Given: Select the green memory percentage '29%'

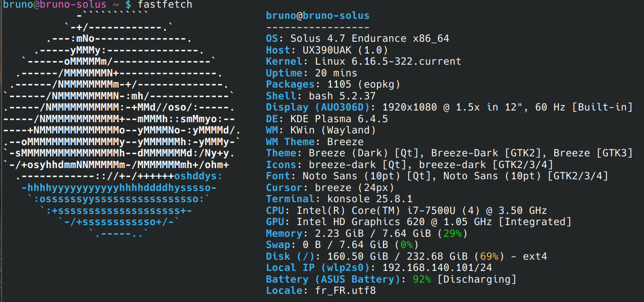Looking at the screenshot, I should point(452,234).
